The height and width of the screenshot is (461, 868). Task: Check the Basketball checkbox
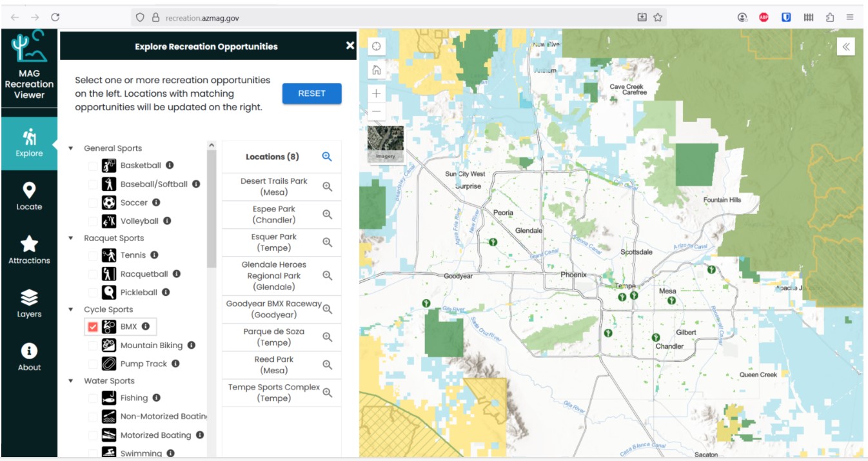point(93,166)
